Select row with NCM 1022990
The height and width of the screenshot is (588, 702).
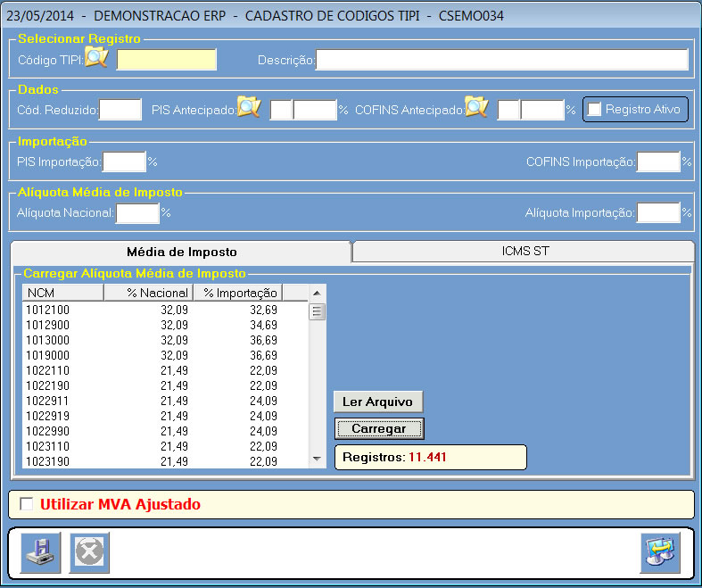(165, 431)
